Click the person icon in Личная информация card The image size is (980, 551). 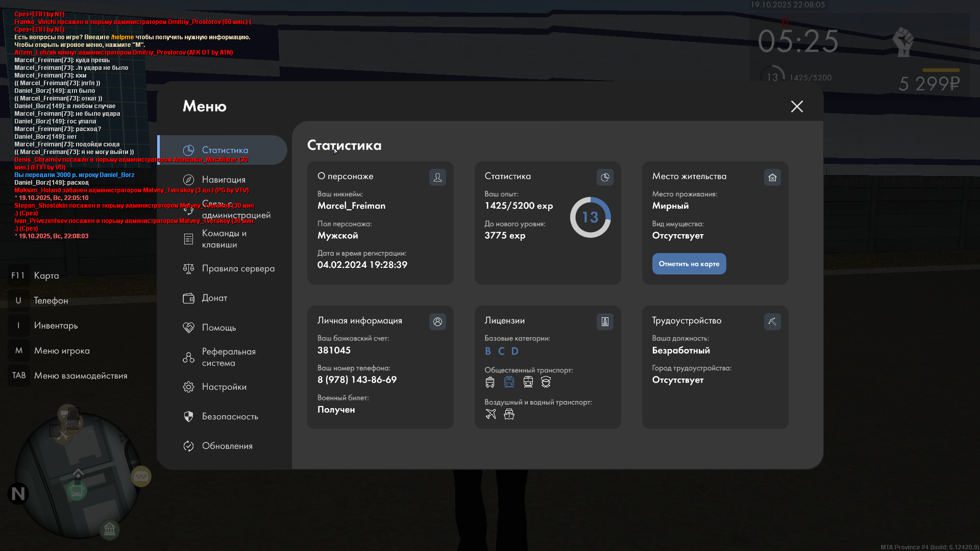click(x=437, y=321)
